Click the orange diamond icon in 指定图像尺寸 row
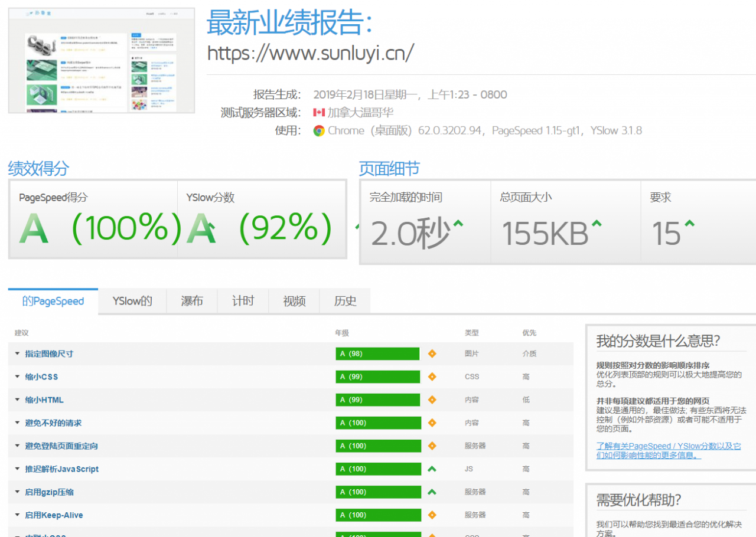 432,354
